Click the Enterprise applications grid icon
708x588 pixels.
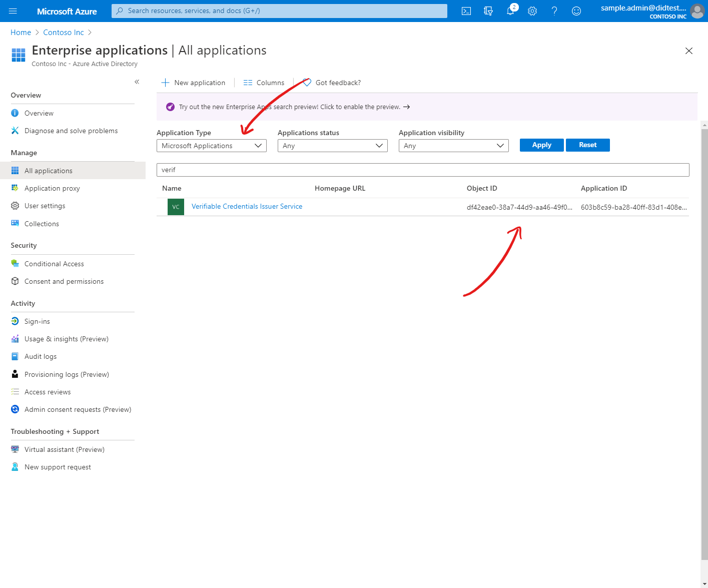(19, 55)
